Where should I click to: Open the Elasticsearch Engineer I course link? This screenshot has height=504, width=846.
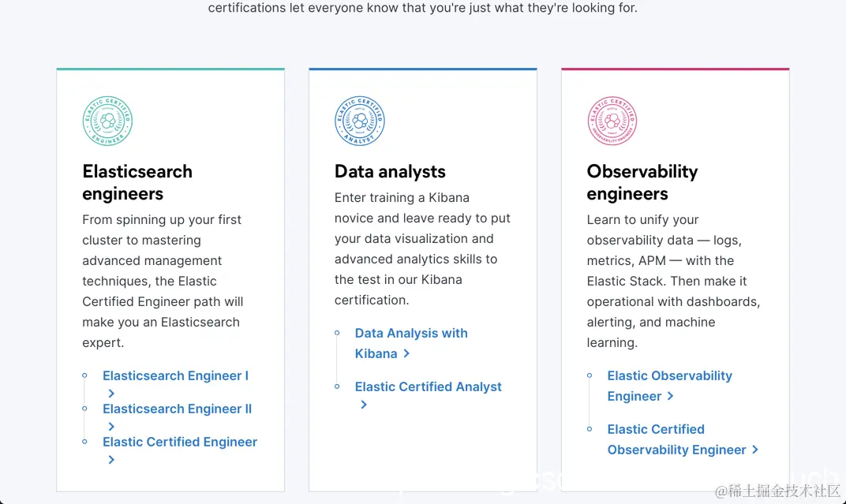point(175,375)
